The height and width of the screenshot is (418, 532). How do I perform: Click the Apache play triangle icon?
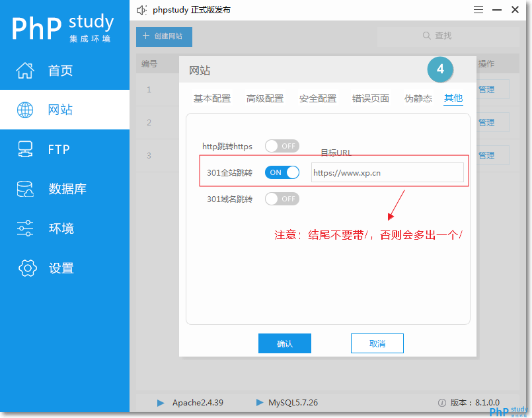click(x=161, y=403)
